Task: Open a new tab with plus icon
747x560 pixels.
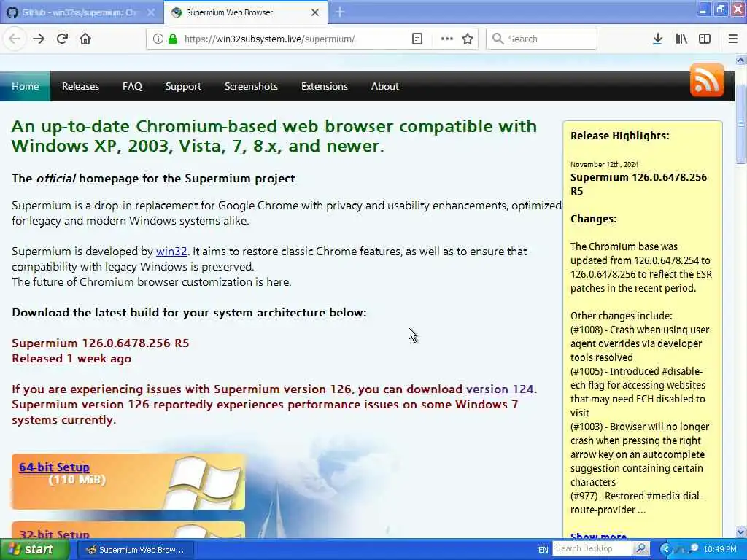Action: (x=340, y=12)
